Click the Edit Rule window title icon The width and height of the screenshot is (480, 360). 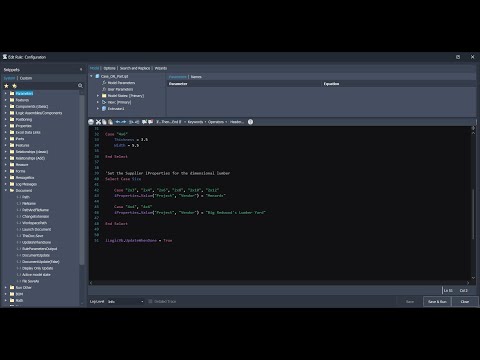5,57
